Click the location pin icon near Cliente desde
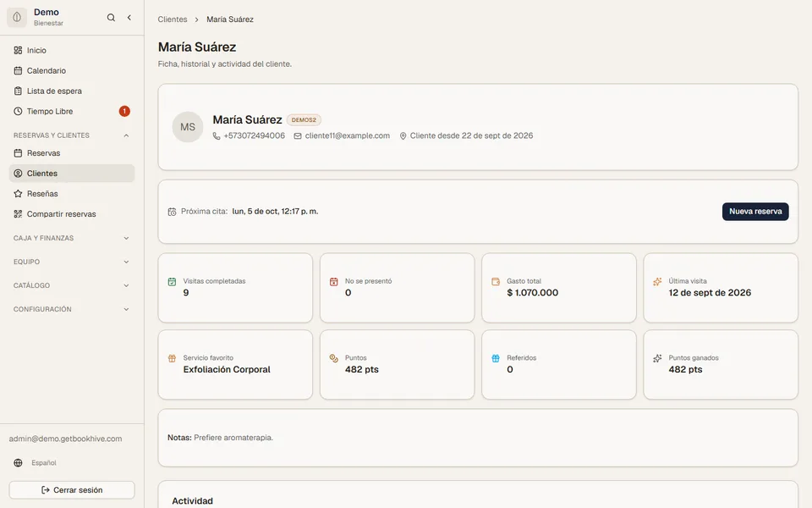The width and height of the screenshot is (812, 508). point(403,135)
